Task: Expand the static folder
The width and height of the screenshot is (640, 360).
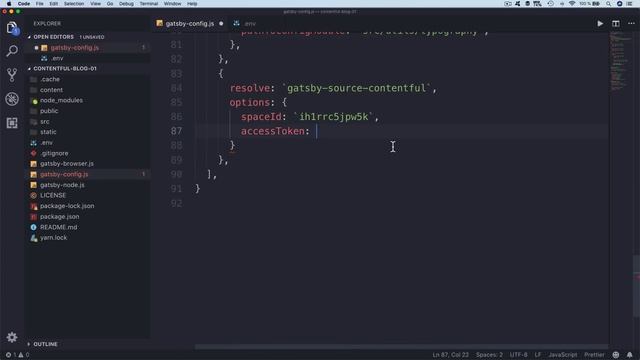Action: coord(48,132)
